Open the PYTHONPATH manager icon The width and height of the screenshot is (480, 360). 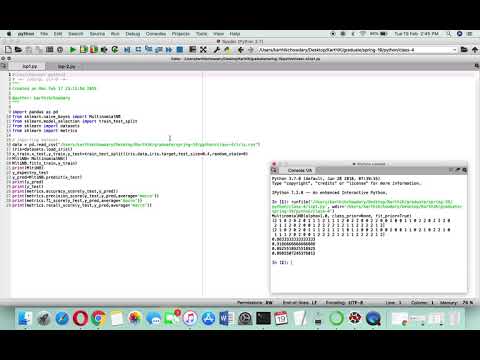pyautogui.click(x=227, y=50)
